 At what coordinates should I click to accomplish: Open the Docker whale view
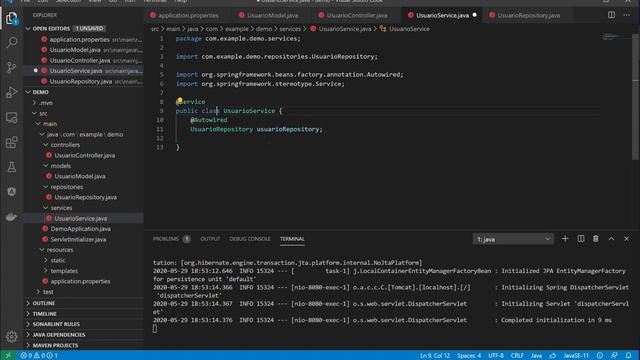coord(11,217)
